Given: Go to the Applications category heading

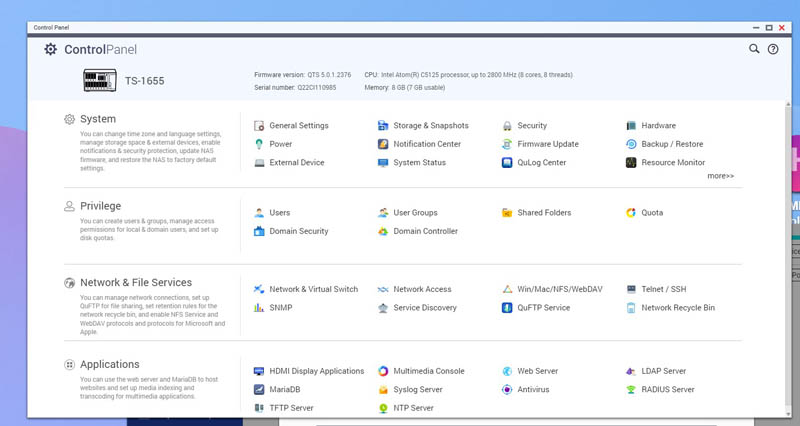Looking at the screenshot, I should 109,365.
